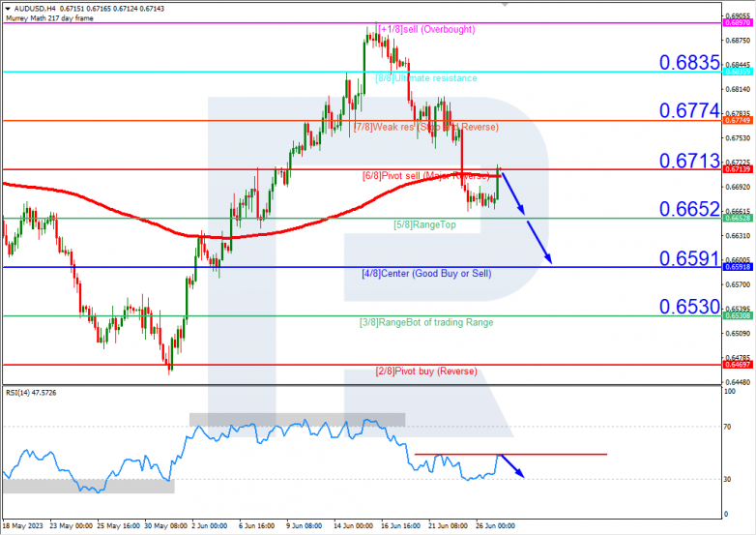The image size is (756, 535).
Task: Click the 6 Jun 16:00 time label
Action: tap(257, 526)
